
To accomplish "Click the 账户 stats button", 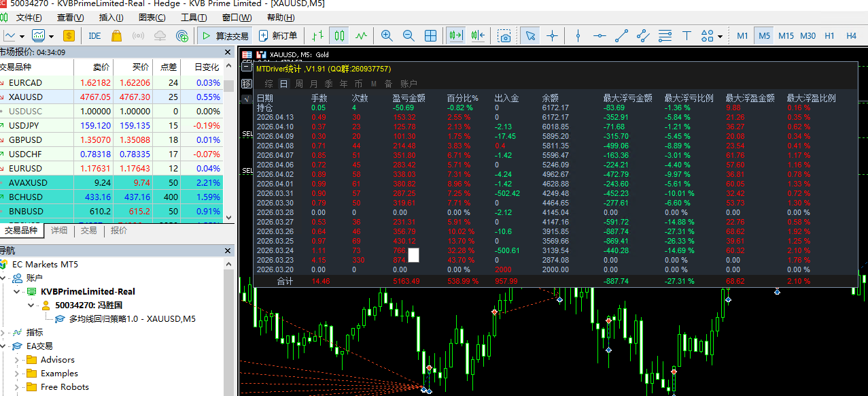I will (409, 84).
